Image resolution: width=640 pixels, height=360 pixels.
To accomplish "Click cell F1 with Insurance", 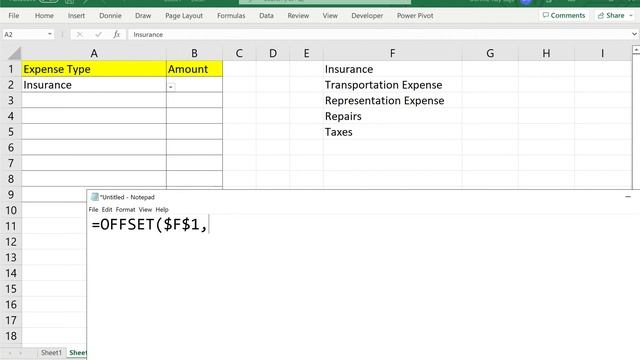I will click(x=392, y=69).
